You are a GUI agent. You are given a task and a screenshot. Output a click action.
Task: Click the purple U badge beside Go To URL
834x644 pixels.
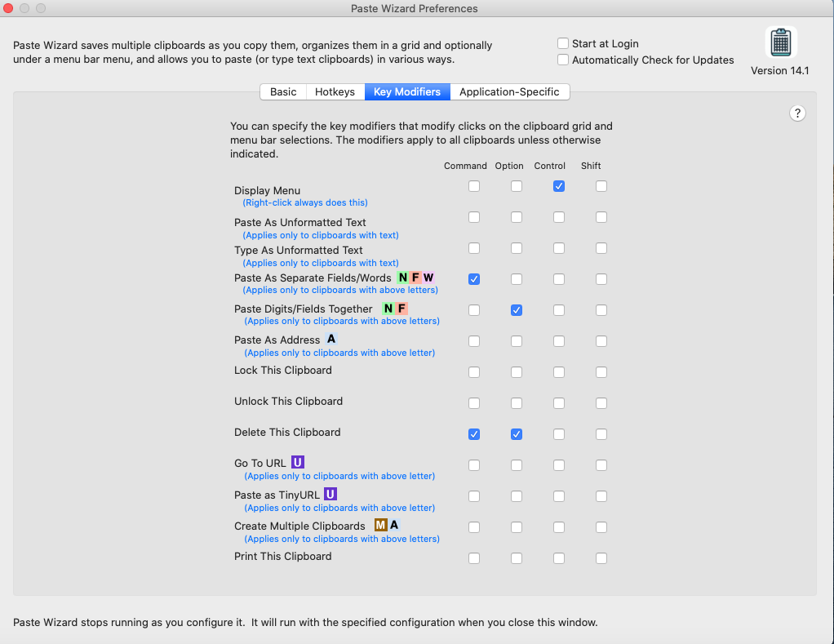pyautogui.click(x=298, y=463)
